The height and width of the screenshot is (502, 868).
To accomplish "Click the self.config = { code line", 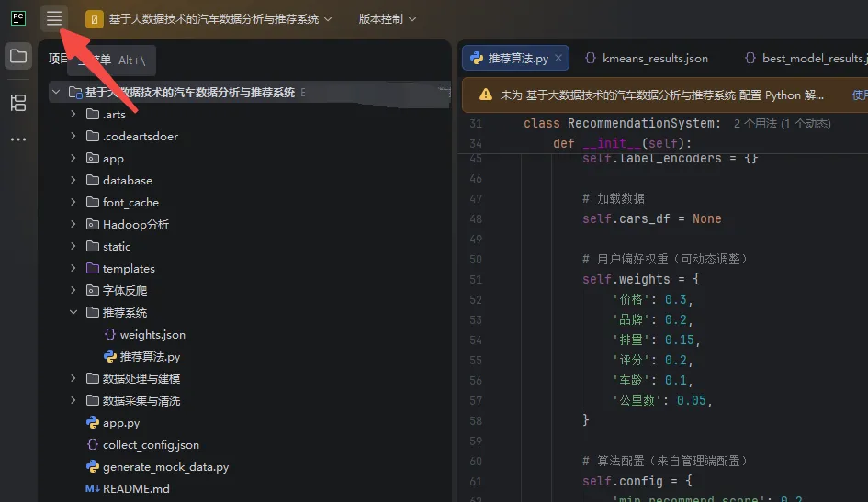I will 637,481.
